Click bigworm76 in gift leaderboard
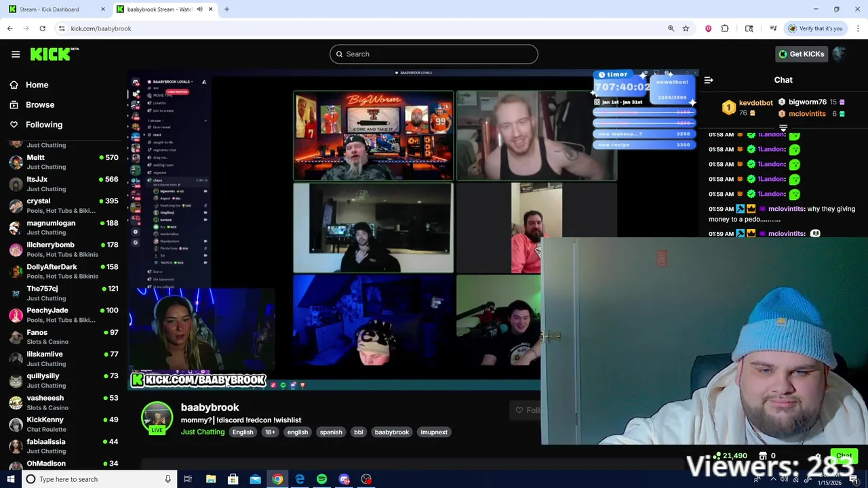Screen dimensions: 868x488 point(808,102)
